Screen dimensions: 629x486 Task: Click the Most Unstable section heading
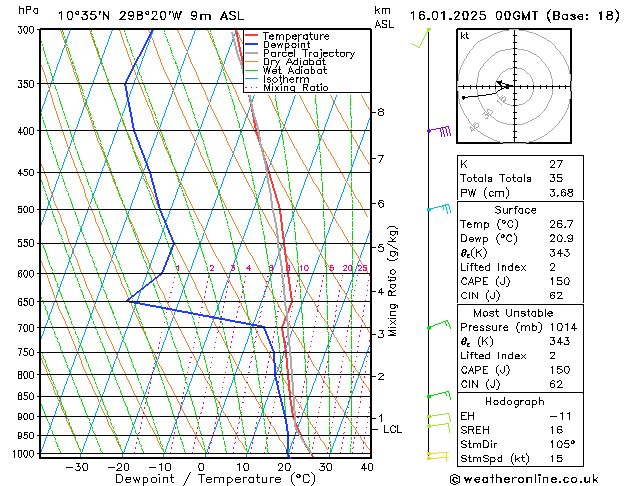(x=513, y=313)
